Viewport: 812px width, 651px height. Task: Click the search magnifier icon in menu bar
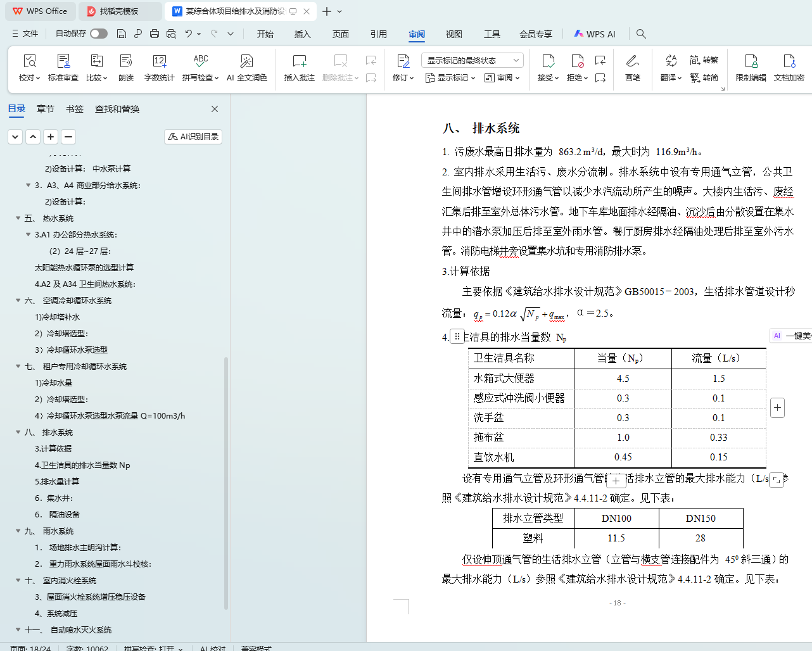click(x=641, y=34)
